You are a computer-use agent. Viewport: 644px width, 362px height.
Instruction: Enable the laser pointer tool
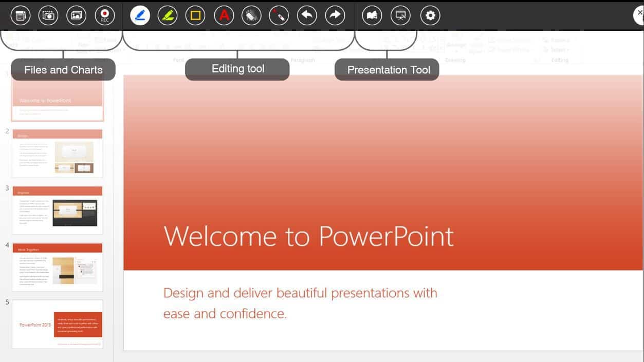[279, 15]
